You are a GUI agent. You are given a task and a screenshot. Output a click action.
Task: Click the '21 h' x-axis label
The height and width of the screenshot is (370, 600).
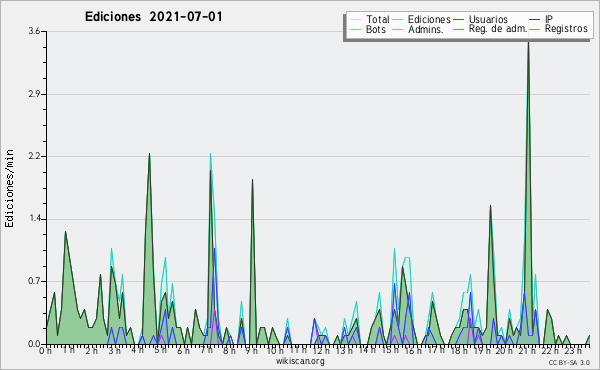pyautogui.click(x=527, y=350)
